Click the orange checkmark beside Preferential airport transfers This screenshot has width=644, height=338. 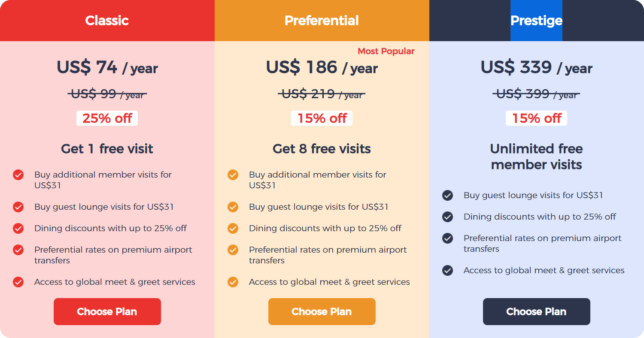[233, 250]
